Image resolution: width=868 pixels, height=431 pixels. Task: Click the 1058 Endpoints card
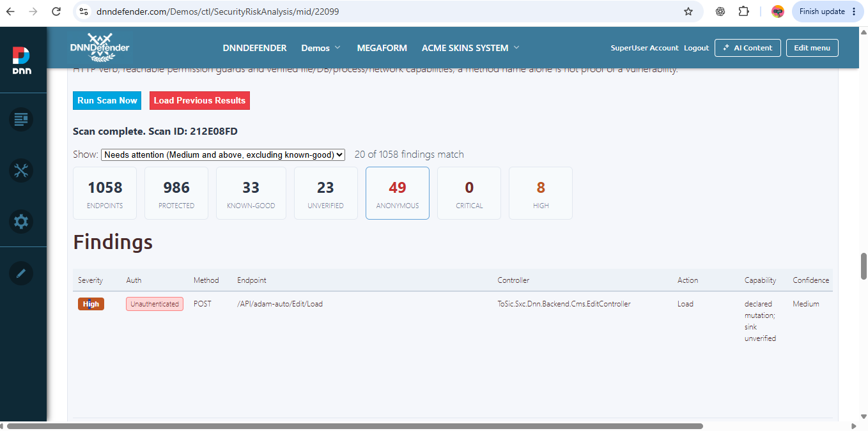click(x=105, y=193)
